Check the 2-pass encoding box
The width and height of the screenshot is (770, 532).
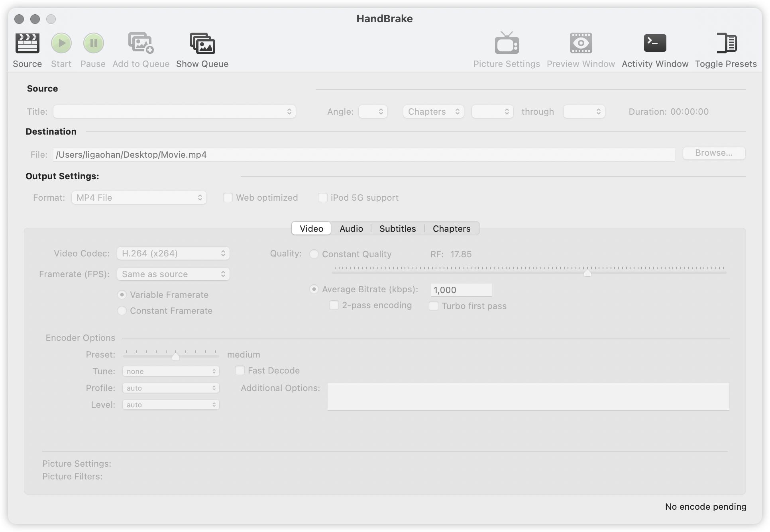(x=334, y=305)
